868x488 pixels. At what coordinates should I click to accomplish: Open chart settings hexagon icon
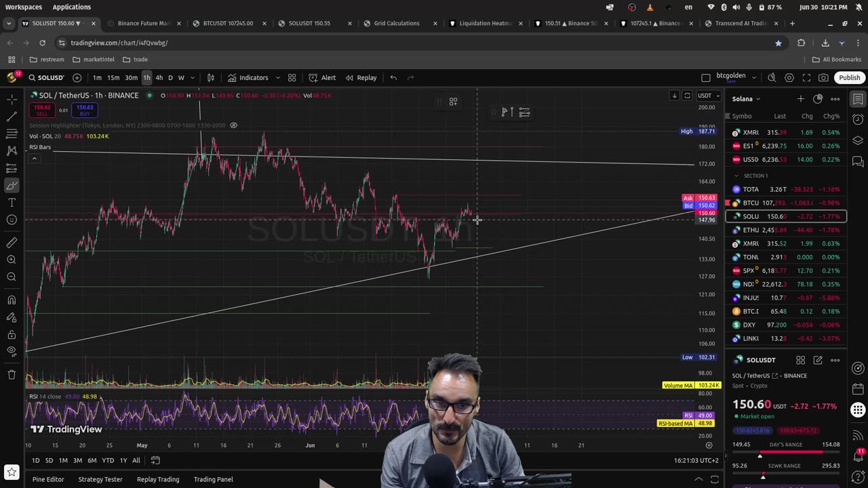789,77
